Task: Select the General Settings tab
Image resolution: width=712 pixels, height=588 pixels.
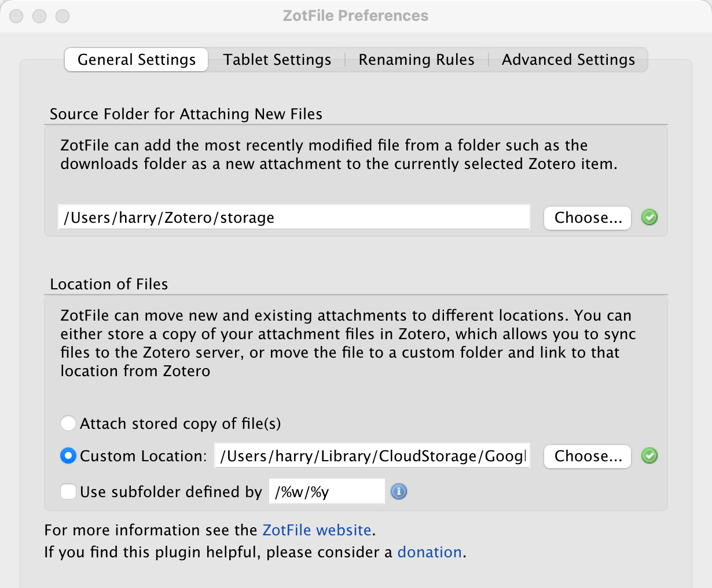Action: (x=137, y=60)
